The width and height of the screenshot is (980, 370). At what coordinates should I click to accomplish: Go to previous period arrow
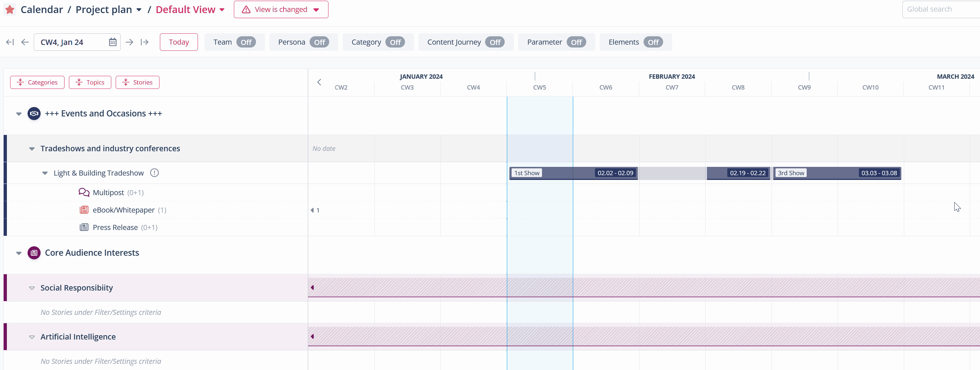[25, 42]
